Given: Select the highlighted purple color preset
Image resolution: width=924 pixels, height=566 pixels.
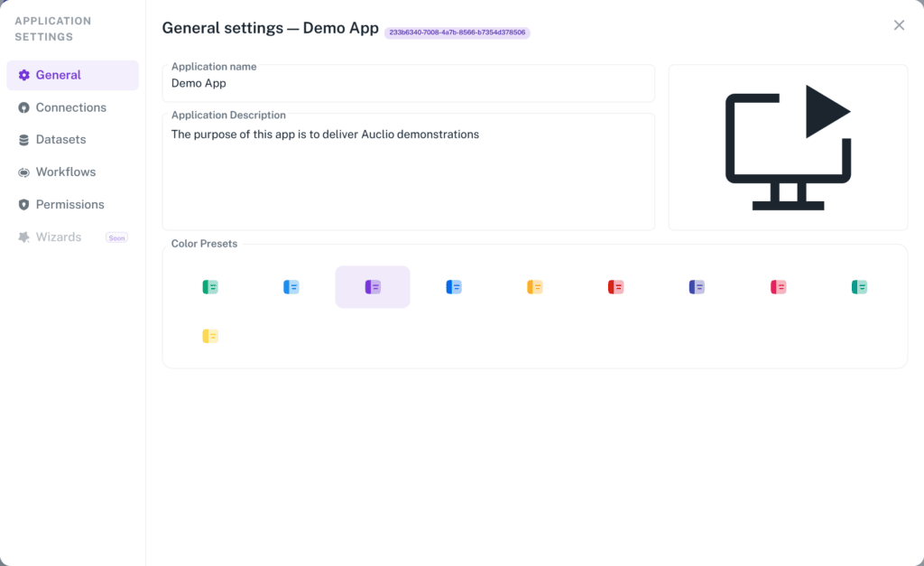Looking at the screenshot, I should click(x=373, y=287).
